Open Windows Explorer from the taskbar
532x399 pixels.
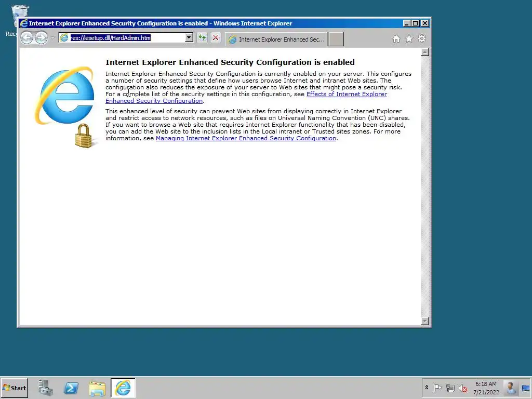97,388
